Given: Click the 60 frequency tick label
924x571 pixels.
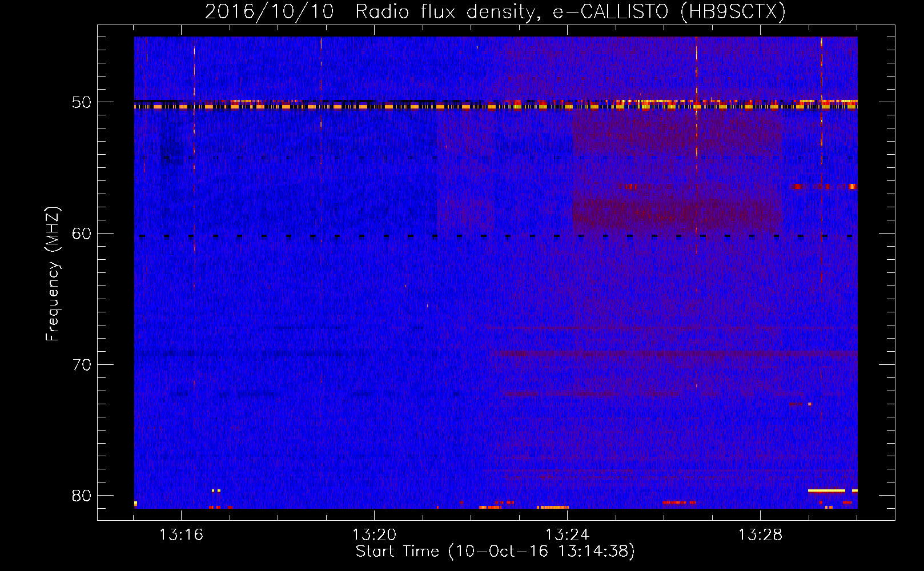Looking at the screenshot, I should point(82,234).
